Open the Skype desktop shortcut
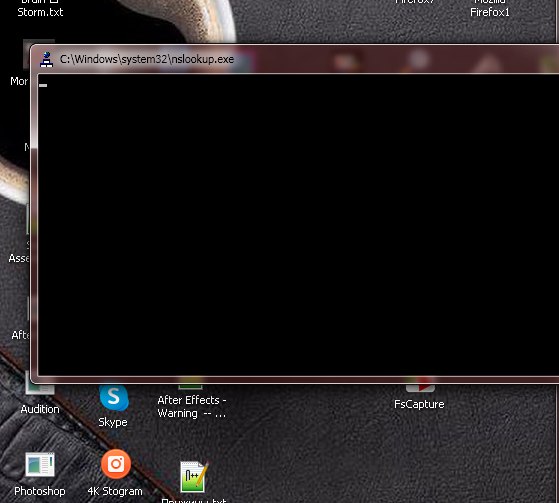 [114, 397]
